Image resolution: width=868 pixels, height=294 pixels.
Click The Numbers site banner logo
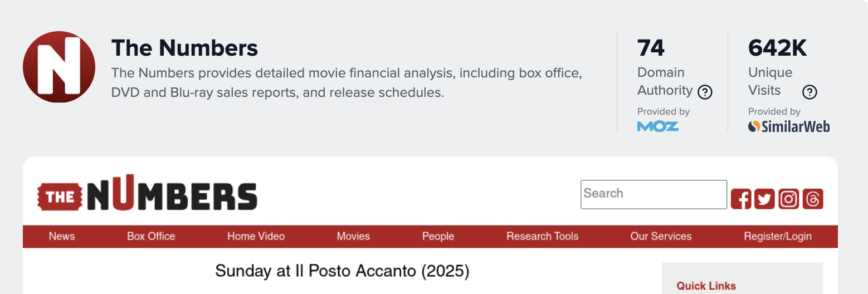coord(148,194)
